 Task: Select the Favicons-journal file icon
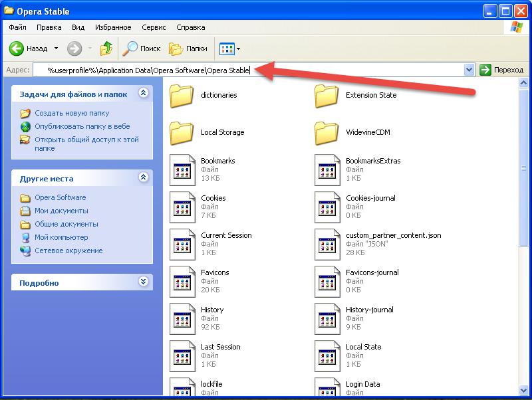(x=327, y=282)
